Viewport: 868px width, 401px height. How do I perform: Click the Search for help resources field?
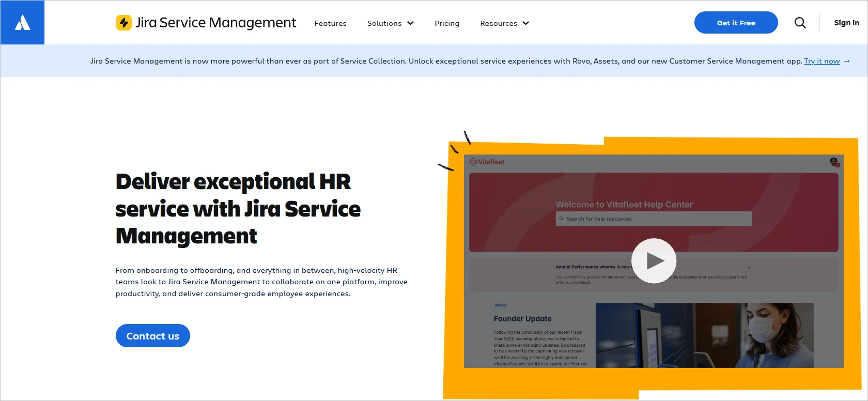tap(654, 219)
